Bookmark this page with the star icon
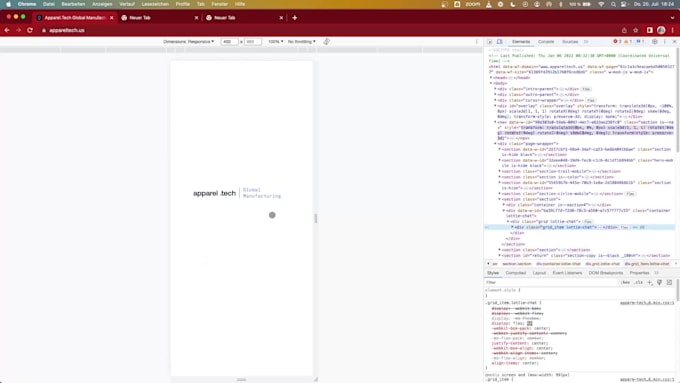The height and width of the screenshot is (383, 680). [x=636, y=30]
